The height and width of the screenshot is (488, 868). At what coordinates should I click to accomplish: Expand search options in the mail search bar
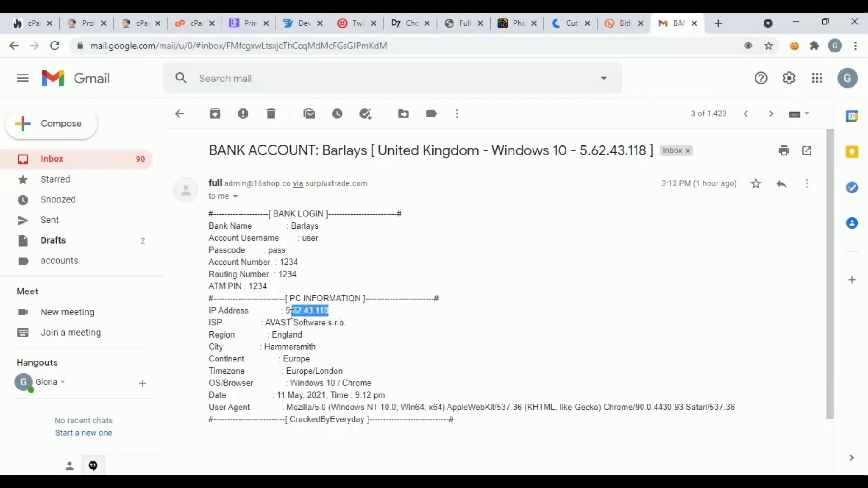pyautogui.click(x=604, y=78)
